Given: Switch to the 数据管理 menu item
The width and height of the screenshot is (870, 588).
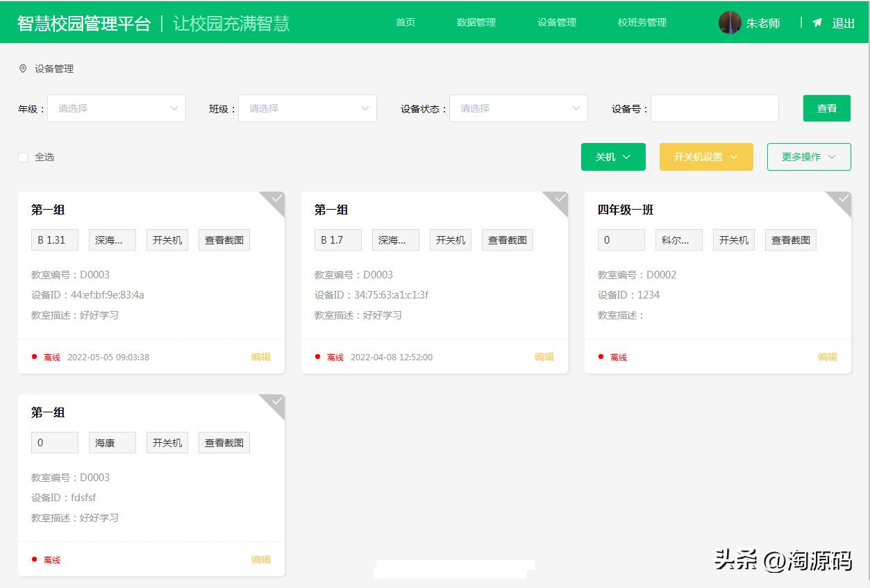Looking at the screenshot, I should coord(476,23).
